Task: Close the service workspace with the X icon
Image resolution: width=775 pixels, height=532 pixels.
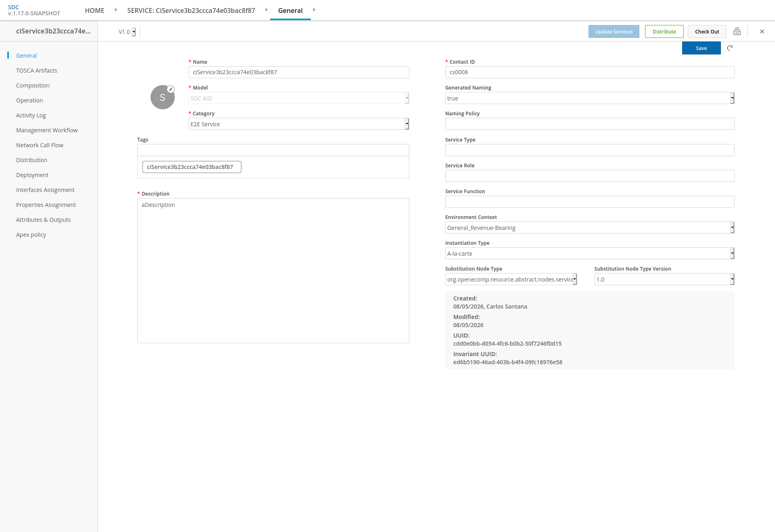Action: point(762,31)
